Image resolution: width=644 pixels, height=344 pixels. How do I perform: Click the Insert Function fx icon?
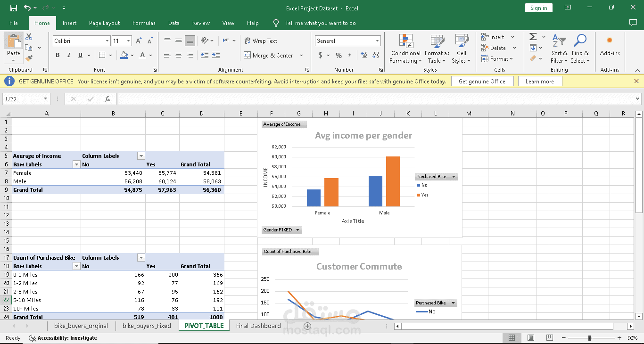(107, 99)
